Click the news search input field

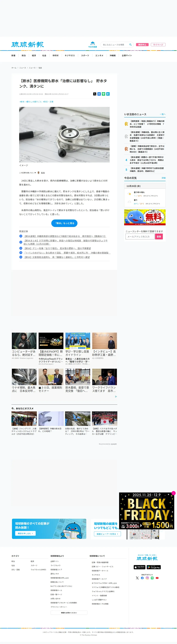click(115, 44)
